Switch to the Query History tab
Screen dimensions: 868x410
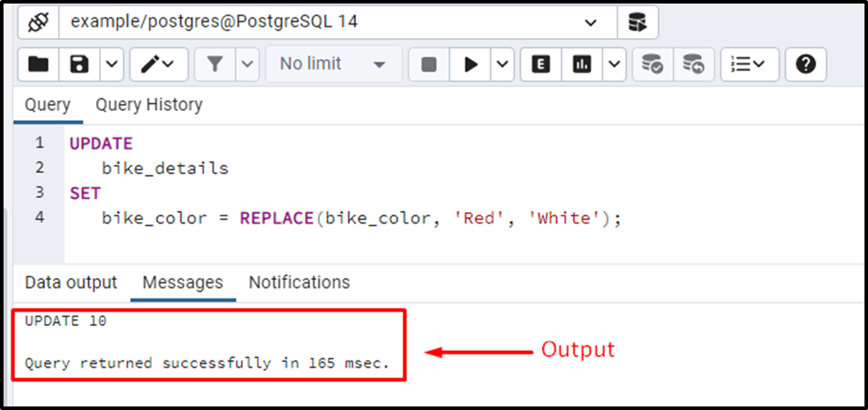pyautogui.click(x=149, y=105)
